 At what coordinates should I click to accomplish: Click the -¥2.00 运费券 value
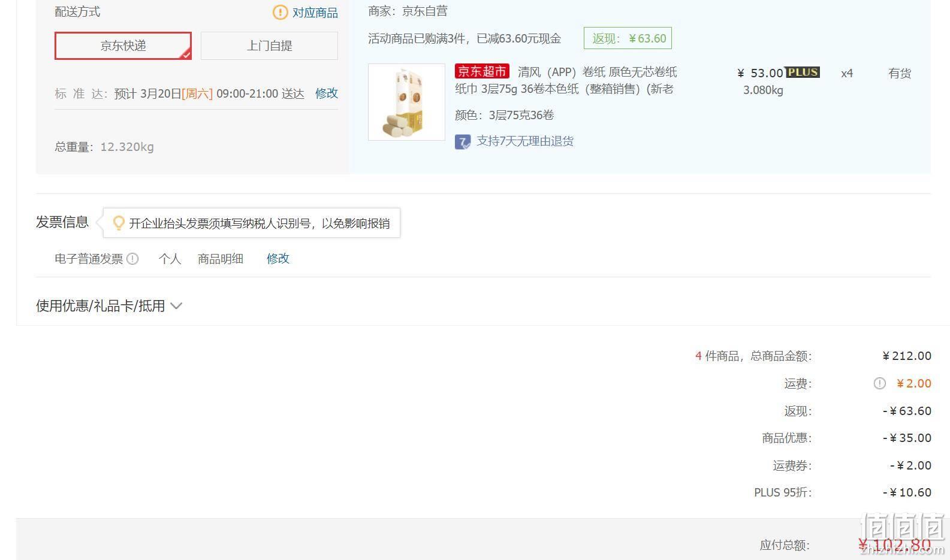[910, 465]
